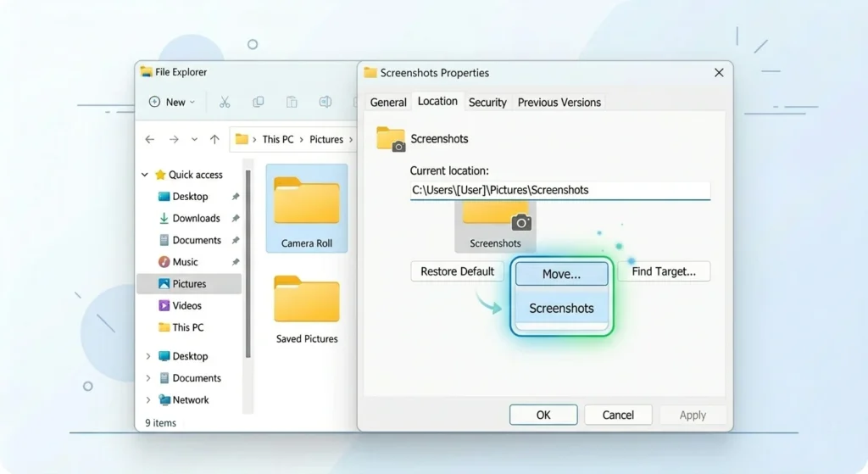Go forward with the right arrow
The height and width of the screenshot is (474, 868).
(x=174, y=140)
